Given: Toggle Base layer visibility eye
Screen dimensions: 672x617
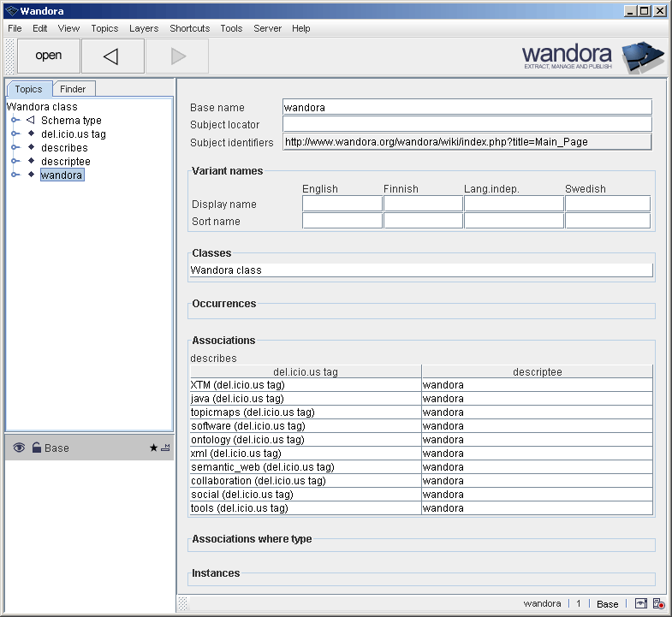Looking at the screenshot, I should 19,448.
